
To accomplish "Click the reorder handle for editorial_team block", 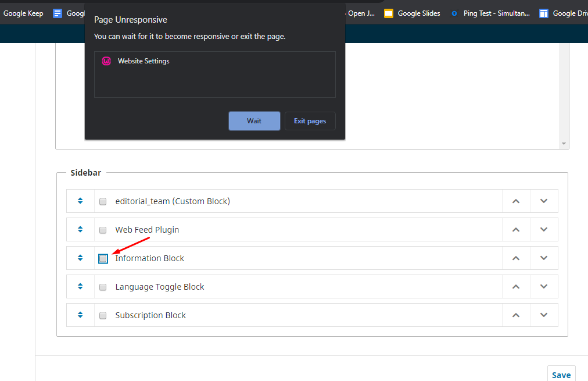I will [x=80, y=201].
